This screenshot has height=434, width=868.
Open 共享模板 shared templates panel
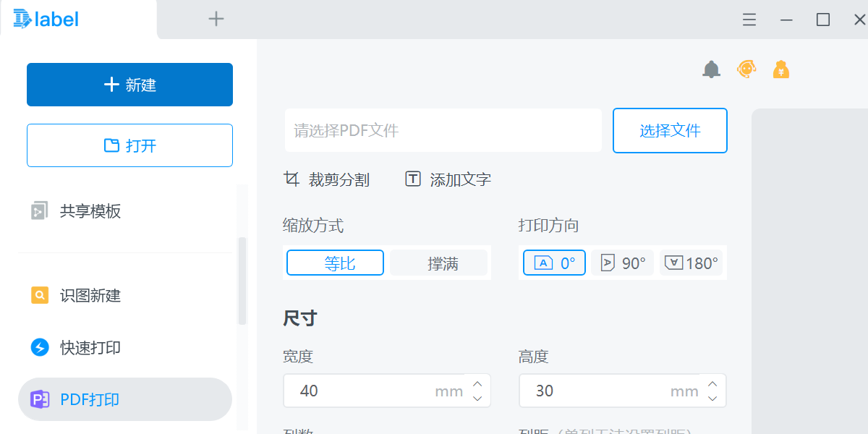pyautogui.click(x=87, y=210)
